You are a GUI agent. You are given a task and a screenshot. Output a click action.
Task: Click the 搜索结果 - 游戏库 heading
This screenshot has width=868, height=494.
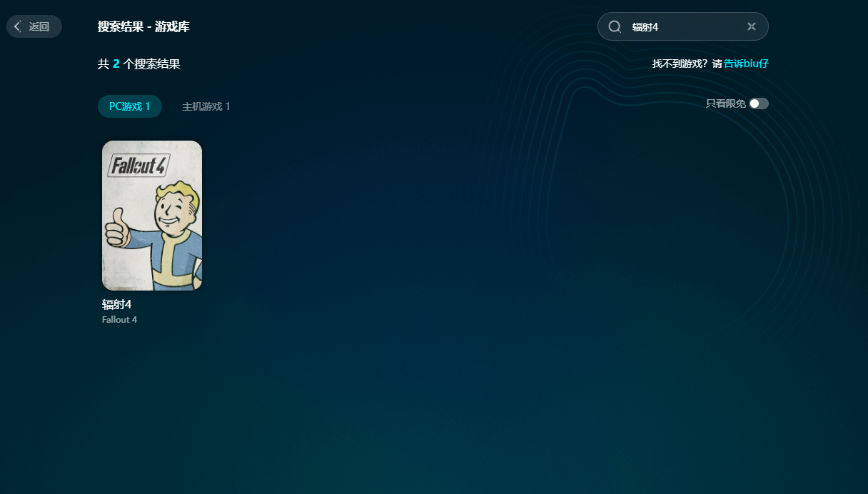tap(143, 27)
